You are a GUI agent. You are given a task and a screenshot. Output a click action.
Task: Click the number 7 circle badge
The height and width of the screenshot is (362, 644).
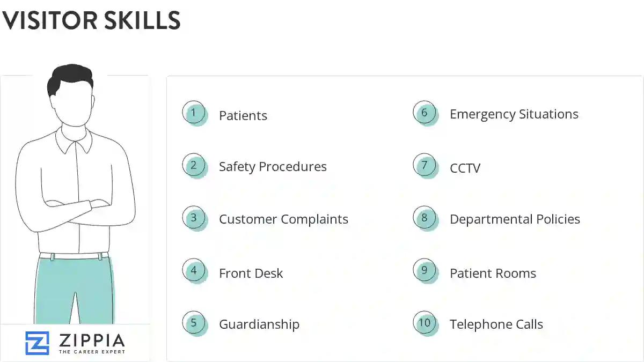(x=425, y=165)
